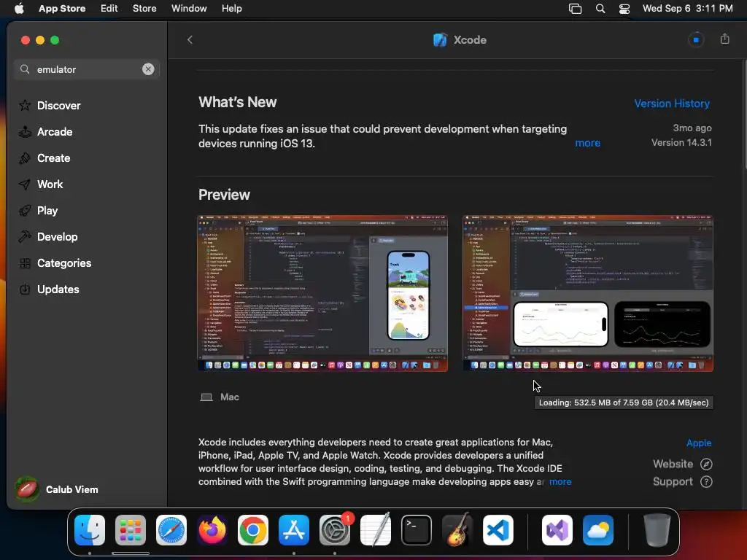Image resolution: width=747 pixels, height=560 pixels.
Task: Expand What's New text with more
Action: click(587, 143)
